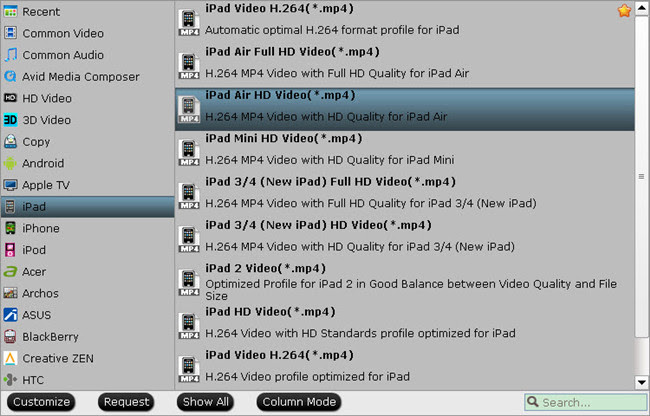Viewport: 650px width, 416px height.
Task: Click the Common Audio music note icon
Action: point(10,54)
